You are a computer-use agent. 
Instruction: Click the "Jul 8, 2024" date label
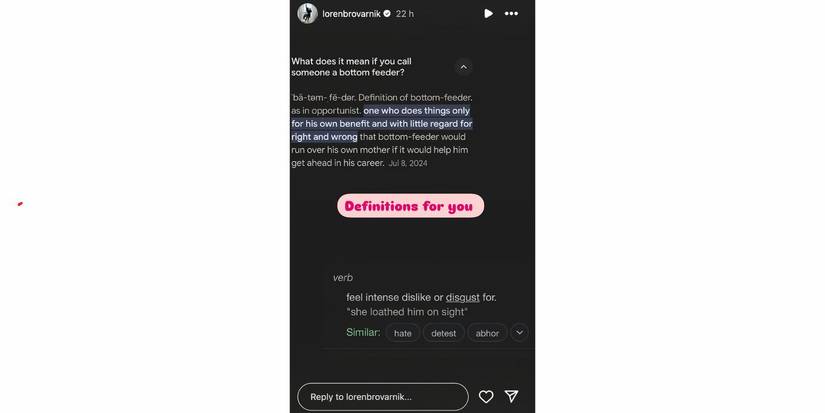tap(408, 163)
